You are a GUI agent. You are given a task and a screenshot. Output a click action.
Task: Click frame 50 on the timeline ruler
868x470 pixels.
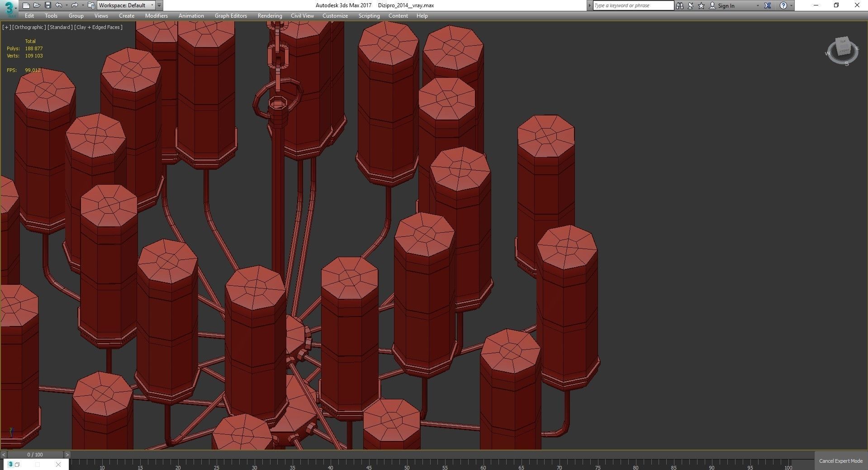[x=407, y=467]
